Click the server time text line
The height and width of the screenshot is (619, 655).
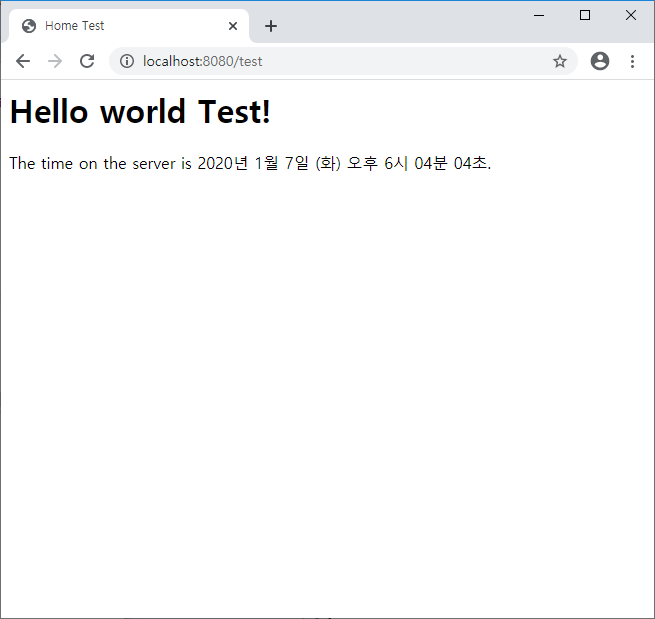coord(250,163)
